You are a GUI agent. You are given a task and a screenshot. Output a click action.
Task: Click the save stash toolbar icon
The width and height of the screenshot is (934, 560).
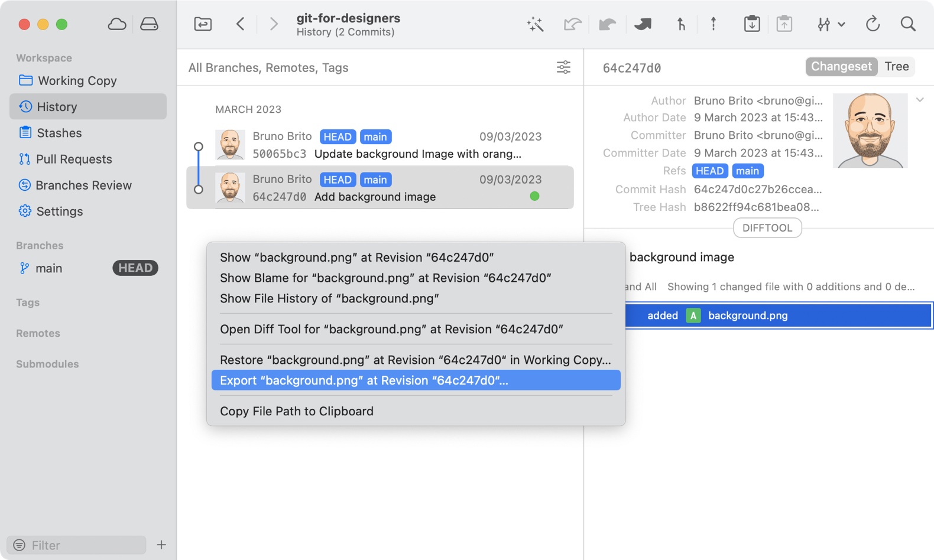click(x=751, y=24)
